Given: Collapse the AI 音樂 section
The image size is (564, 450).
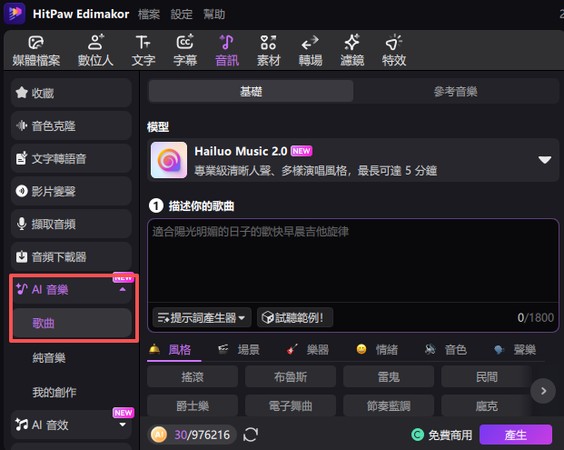Looking at the screenshot, I should point(123,290).
